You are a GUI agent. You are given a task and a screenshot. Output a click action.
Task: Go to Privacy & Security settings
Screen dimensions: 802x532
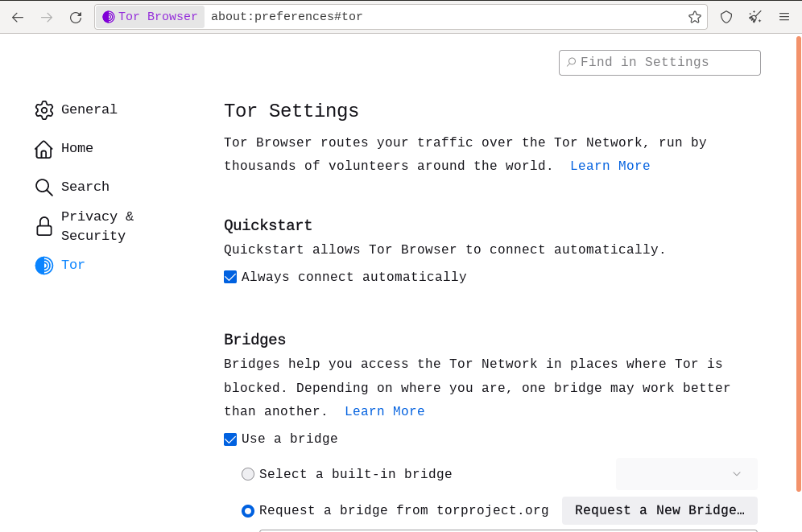(97, 226)
